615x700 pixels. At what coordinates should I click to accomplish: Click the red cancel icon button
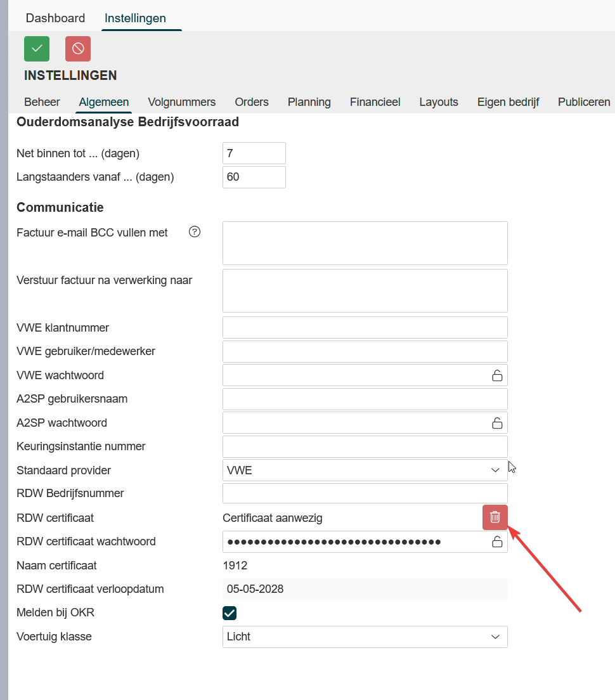pyautogui.click(x=78, y=49)
